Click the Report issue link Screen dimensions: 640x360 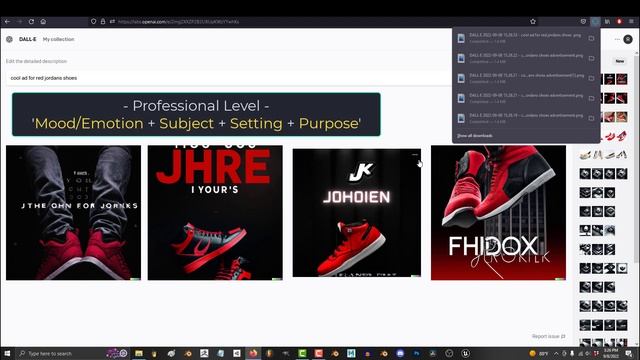point(549,336)
